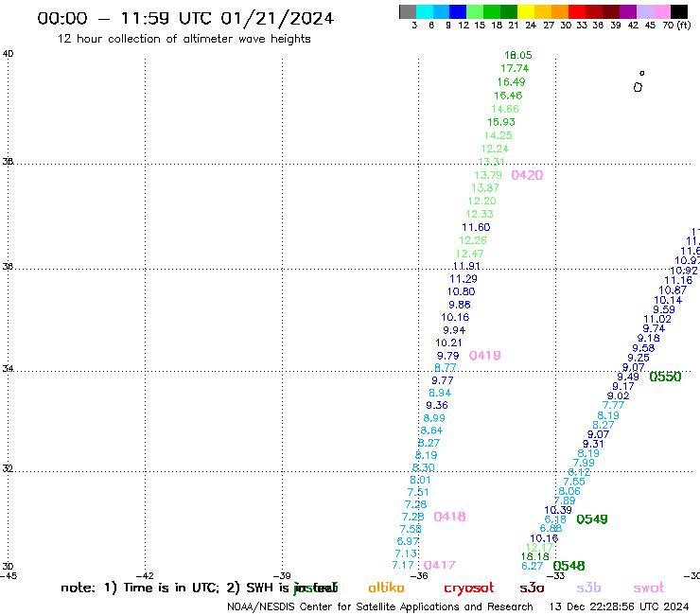
Task: Select the wave height value 9.36
Action: (x=437, y=406)
